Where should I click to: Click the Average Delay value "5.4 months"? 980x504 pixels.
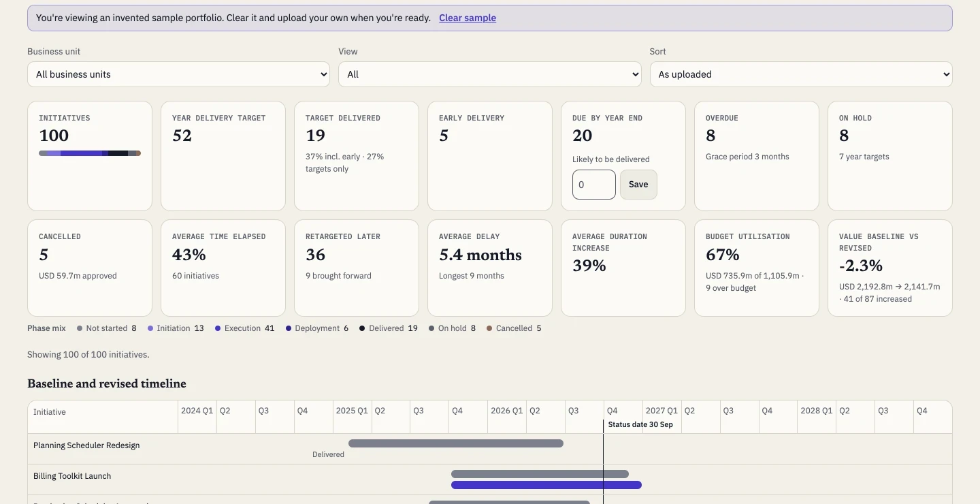pyautogui.click(x=480, y=255)
